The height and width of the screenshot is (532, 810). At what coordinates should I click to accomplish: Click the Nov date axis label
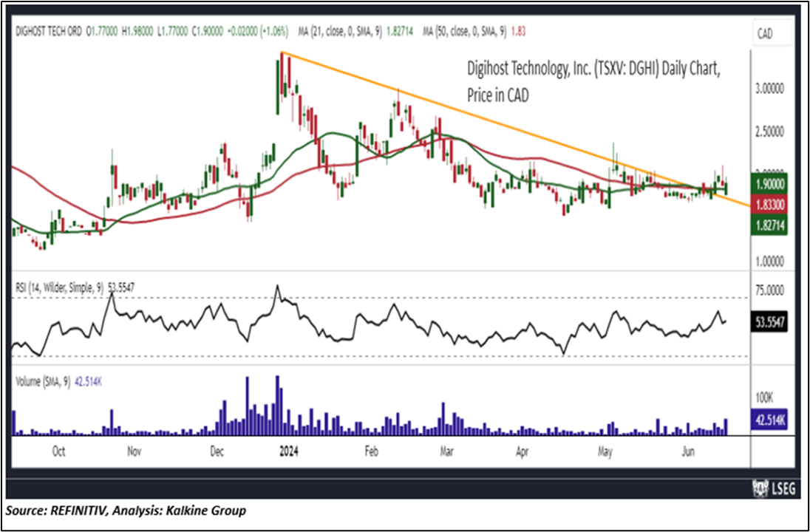[134, 451]
